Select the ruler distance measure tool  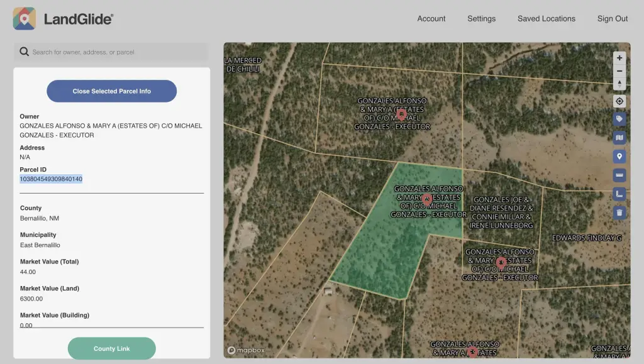[x=619, y=175]
